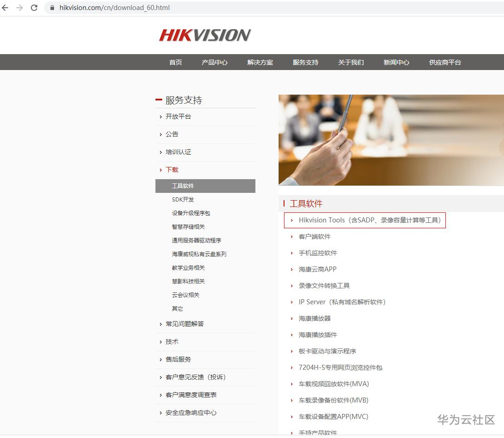
Task: Select 智慧存储相关 in the sidebar
Action: click(188, 227)
